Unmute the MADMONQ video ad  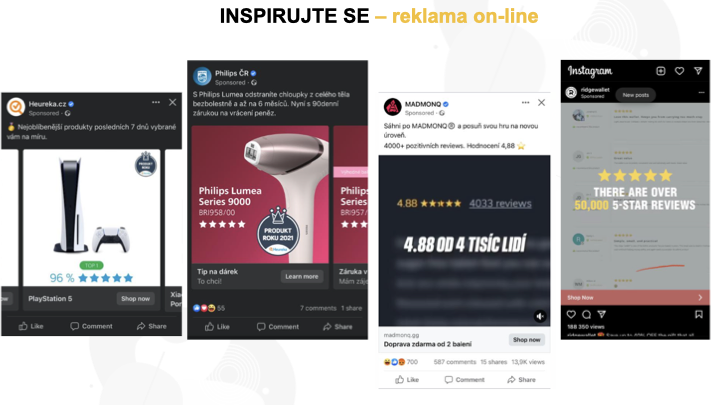point(540,316)
